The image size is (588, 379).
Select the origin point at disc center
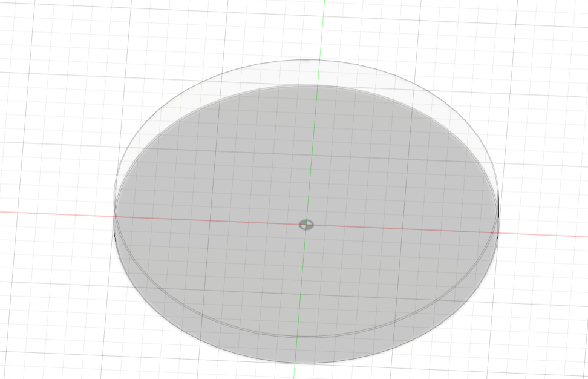click(x=306, y=225)
